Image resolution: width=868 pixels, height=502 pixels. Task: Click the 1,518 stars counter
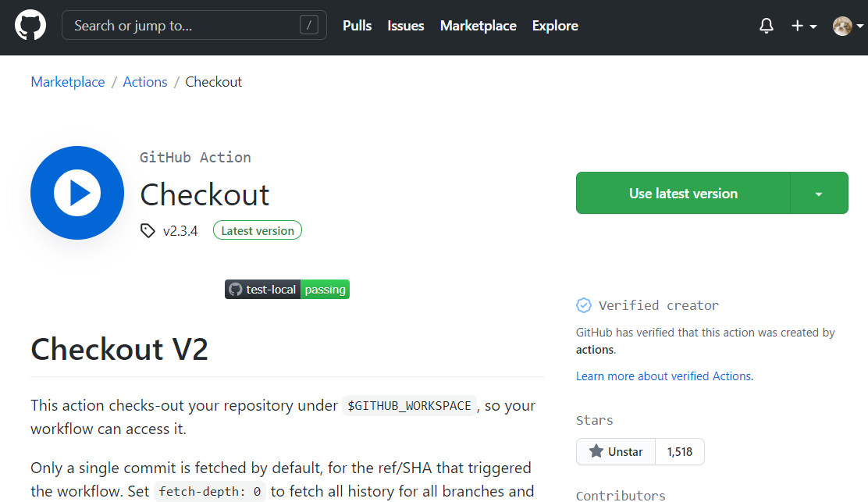[679, 451]
